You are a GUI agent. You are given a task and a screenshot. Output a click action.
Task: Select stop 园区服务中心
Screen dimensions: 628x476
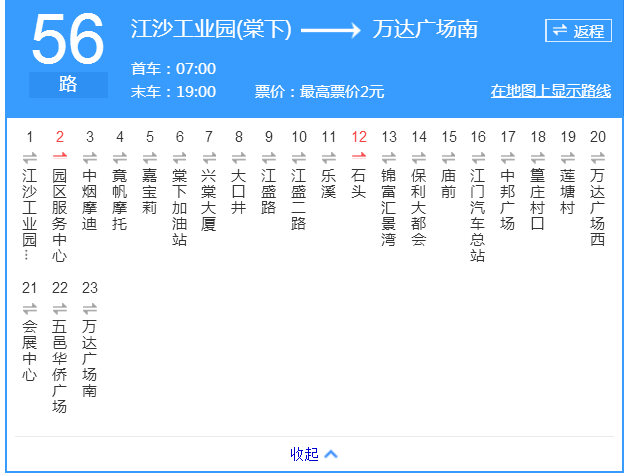tap(60, 215)
